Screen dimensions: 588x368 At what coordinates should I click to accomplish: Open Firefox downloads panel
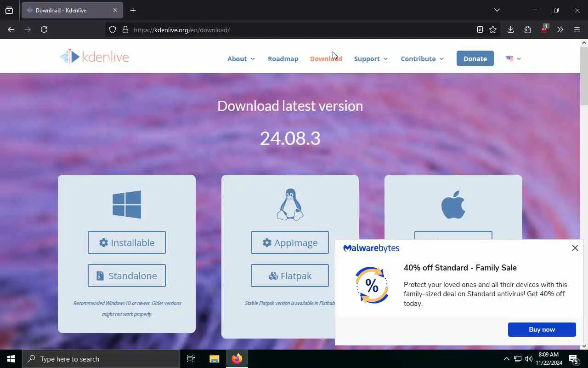pyautogui.click(x=510, y=29)
